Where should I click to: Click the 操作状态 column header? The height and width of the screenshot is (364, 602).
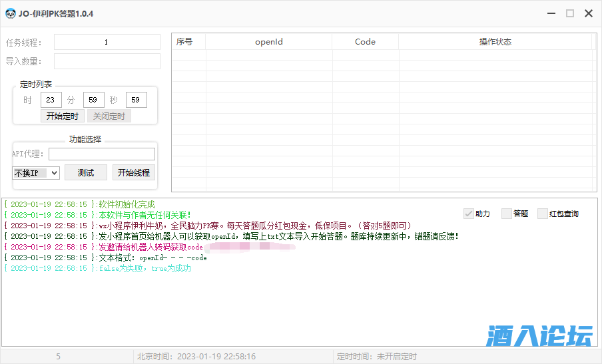click(x=495, y=42)
